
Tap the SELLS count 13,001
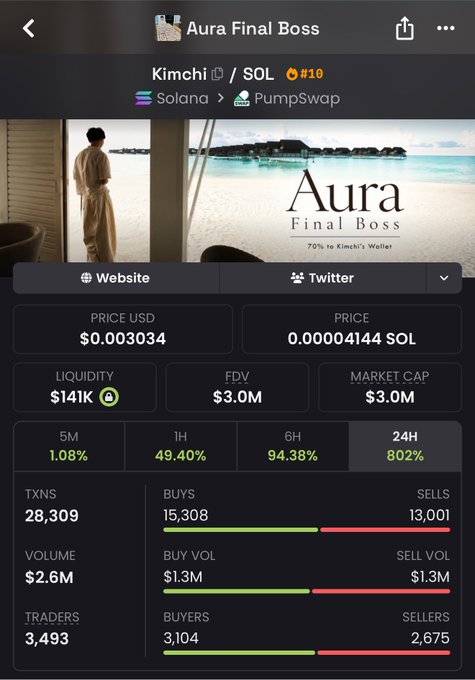(429, 515)
